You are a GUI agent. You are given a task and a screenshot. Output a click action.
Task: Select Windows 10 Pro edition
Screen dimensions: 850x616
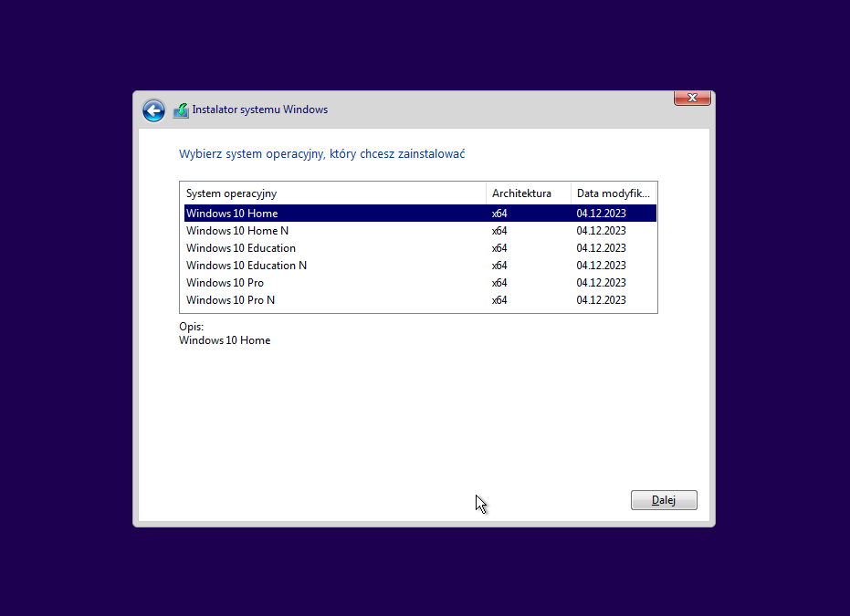tap(420, 283)
